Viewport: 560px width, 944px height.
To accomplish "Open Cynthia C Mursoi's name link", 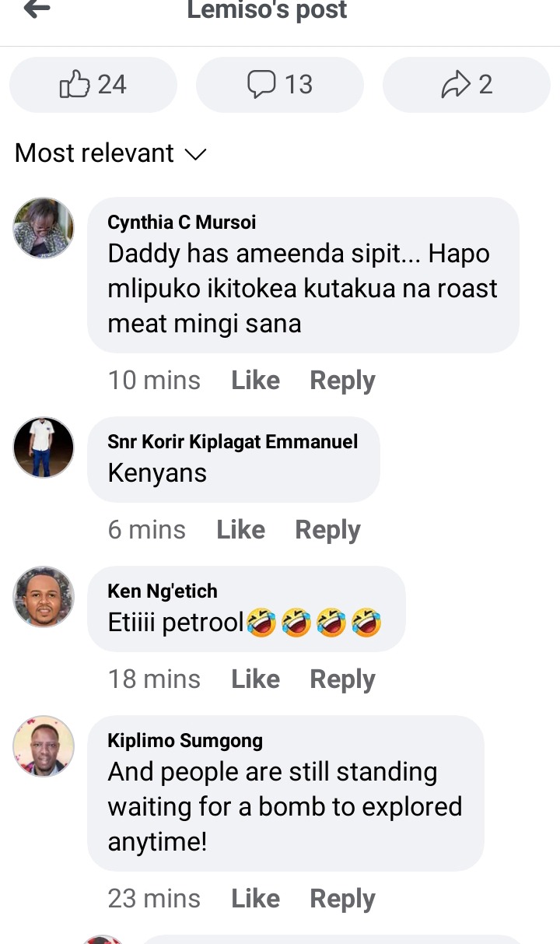I will coord(181,223).
